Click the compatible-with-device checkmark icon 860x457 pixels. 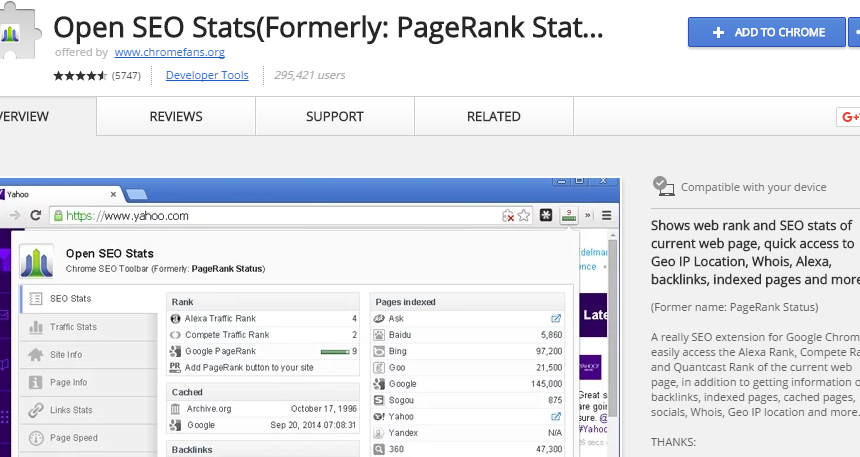click(x=663, y=187)
